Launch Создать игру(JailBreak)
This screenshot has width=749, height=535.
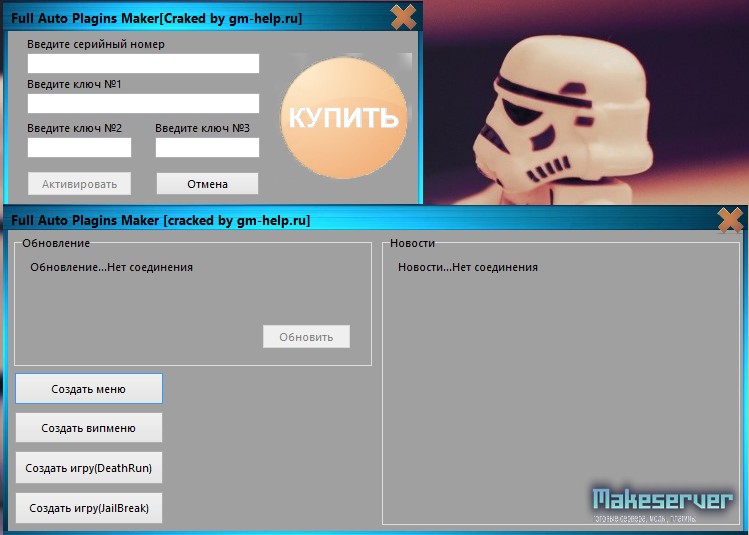[89, 508]
